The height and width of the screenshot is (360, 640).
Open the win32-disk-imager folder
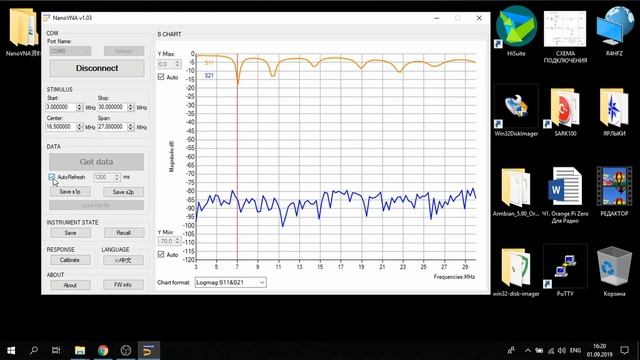(x=516, y=271)
